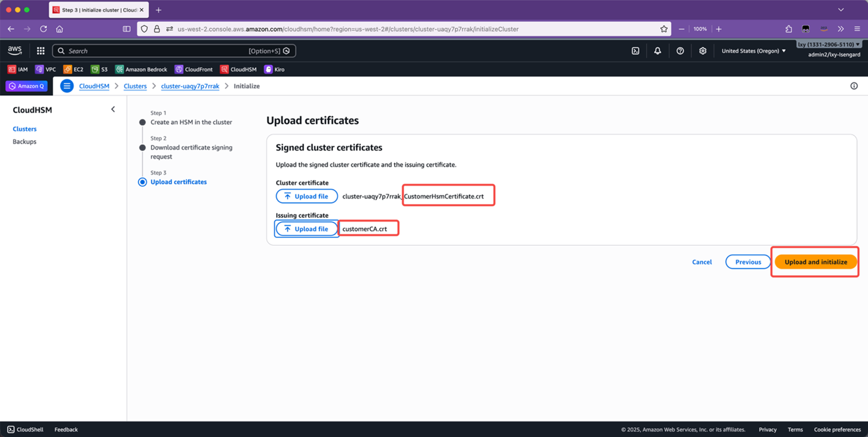Expand the lxy account menu dropdown
The image size is (868, 437).
829,44
